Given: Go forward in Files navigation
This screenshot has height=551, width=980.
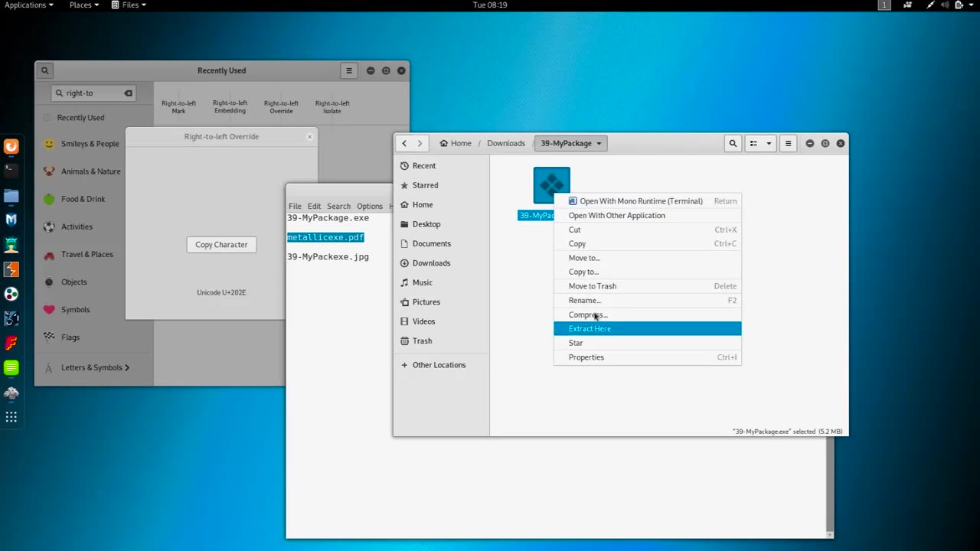Looking at the screenshot, I should click(x=420, y=143).
